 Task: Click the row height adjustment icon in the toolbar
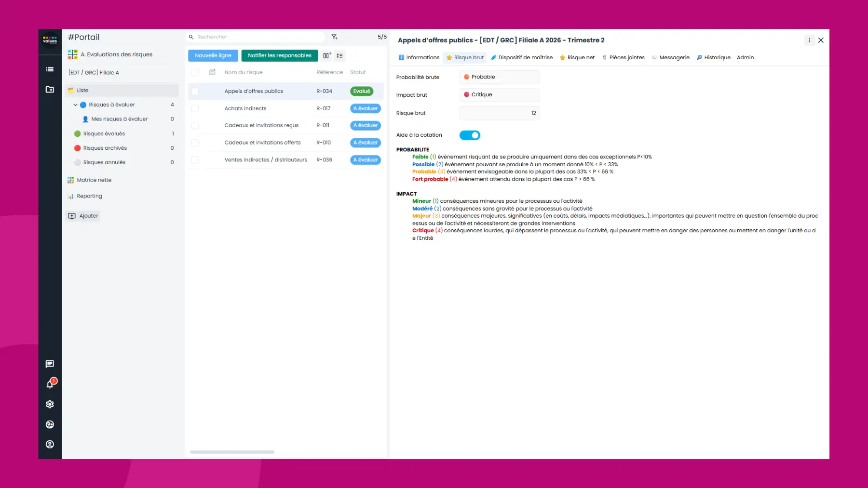(x=339, y=55)
